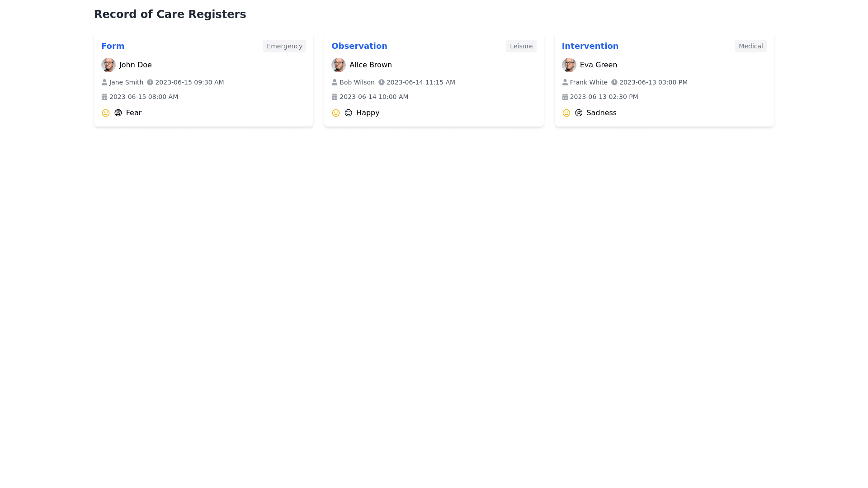Click the clock icon in Form card
Image resolution: width=868 pixels, height=488 pixels.
[150, 82]
